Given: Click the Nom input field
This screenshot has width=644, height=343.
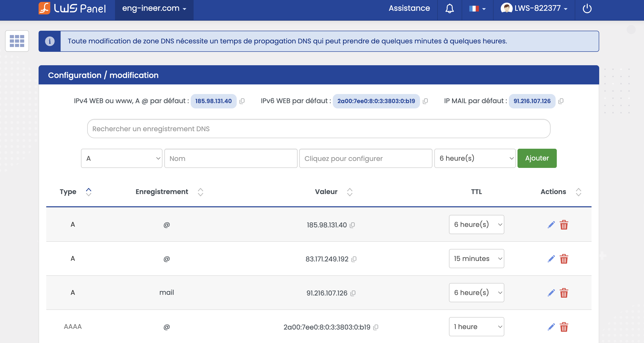Looking at the screenshot, I should (231, 158).
